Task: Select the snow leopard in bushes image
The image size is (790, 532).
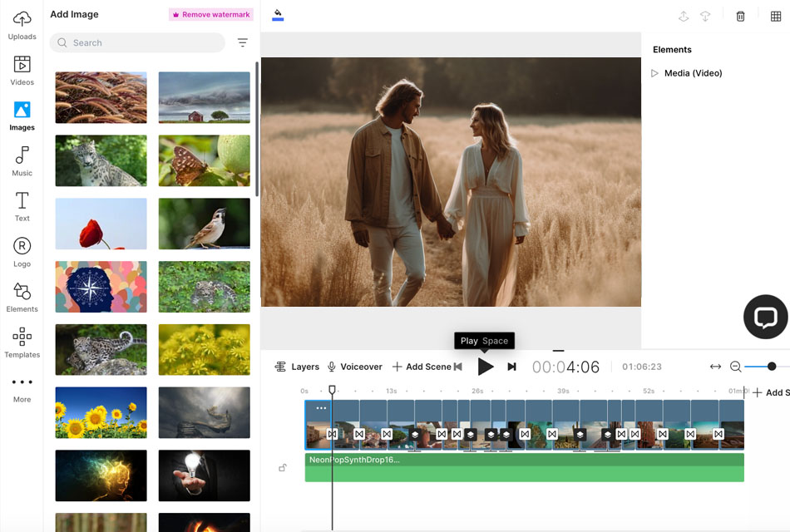Action: coord(204,287)
